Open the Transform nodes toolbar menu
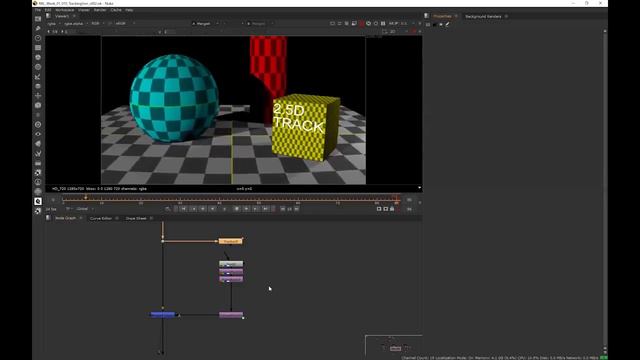640x360 pixels. (38, 96)
